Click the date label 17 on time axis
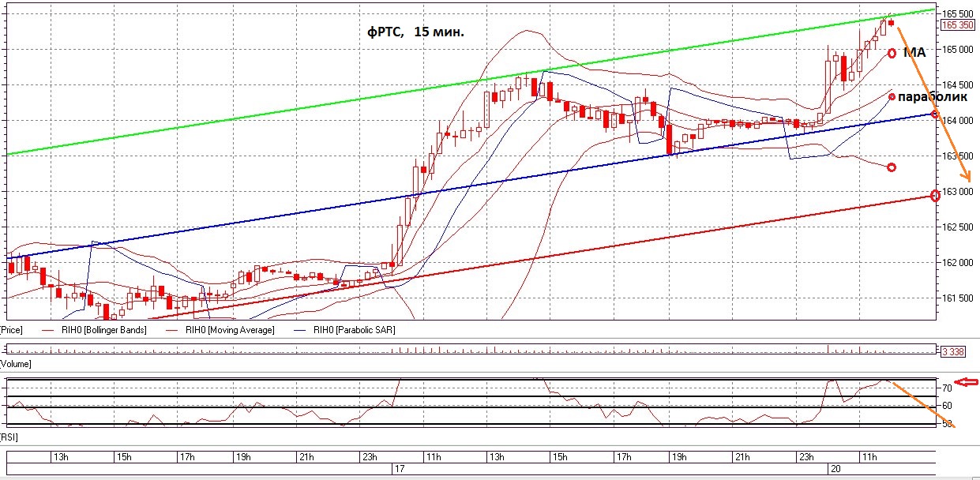This screenshot has width=980, height=480. [399, 469]
